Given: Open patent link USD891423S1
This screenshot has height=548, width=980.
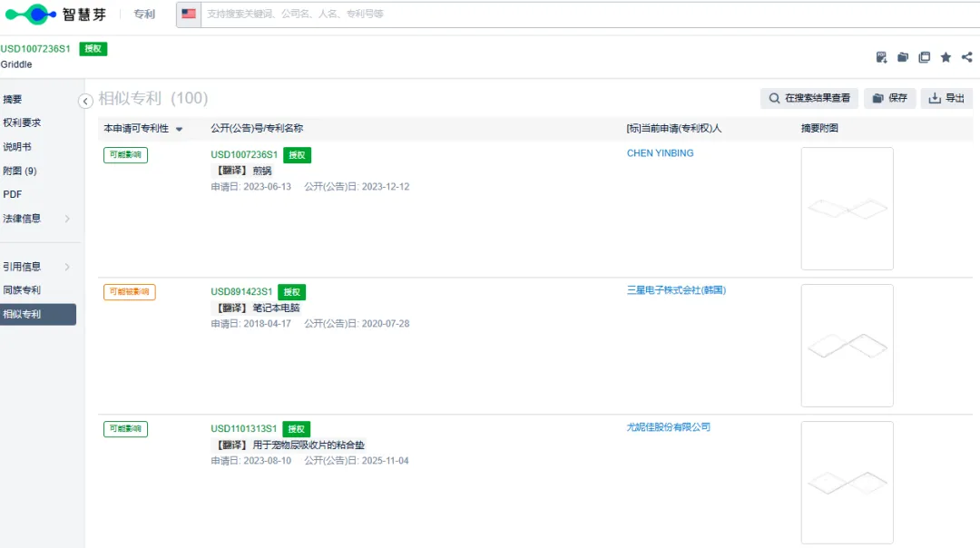Looking at the screenshot, I should (x=241, y=292).
